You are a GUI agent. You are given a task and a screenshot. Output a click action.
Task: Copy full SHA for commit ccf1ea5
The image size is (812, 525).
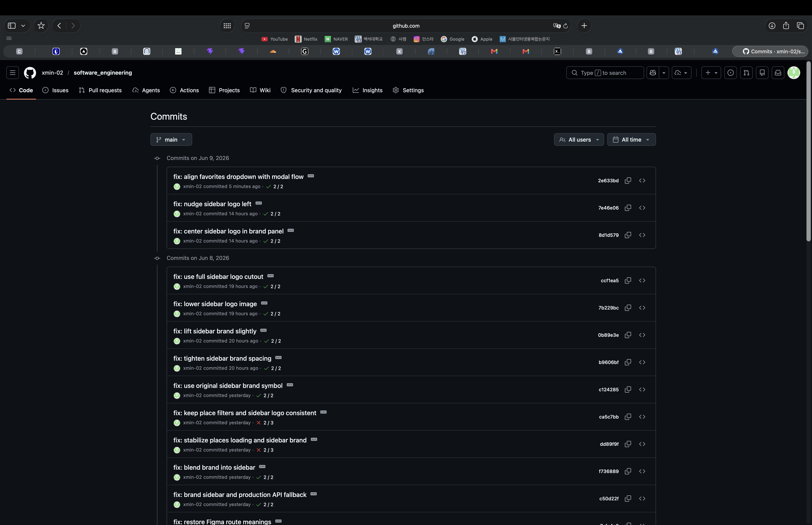click(x=628, y=280)
